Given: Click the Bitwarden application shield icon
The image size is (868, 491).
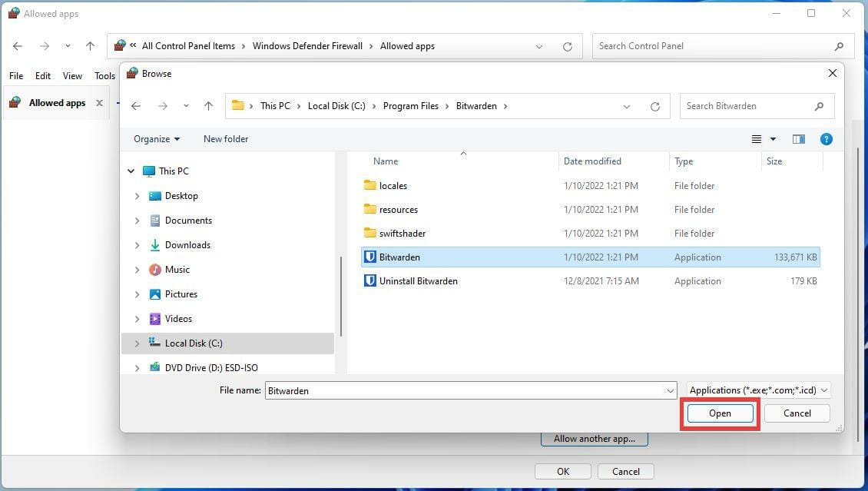Looking at the screenshot, I should [x=369, y=257].
